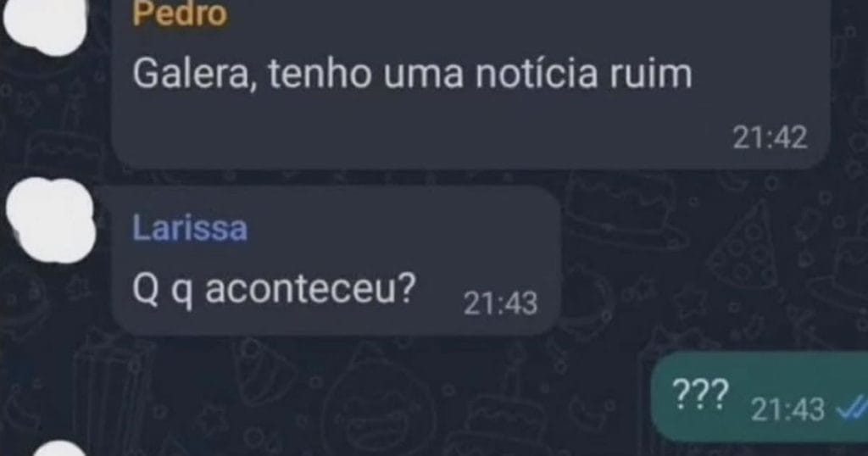The image size is (868, 456).
Task: Tap the partially visible avatar at bottom
Action: [x=60, y=448]
